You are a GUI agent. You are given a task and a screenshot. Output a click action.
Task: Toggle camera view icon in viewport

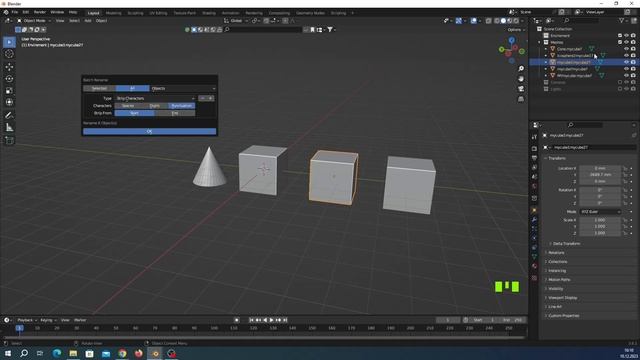521,89
